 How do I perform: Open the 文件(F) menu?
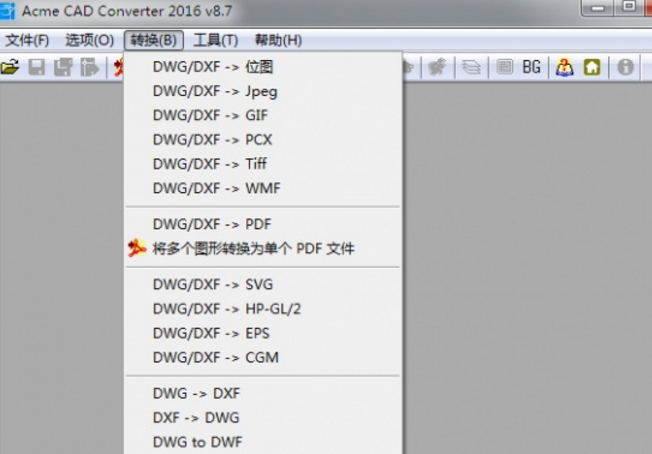click(x=27, y=40)
